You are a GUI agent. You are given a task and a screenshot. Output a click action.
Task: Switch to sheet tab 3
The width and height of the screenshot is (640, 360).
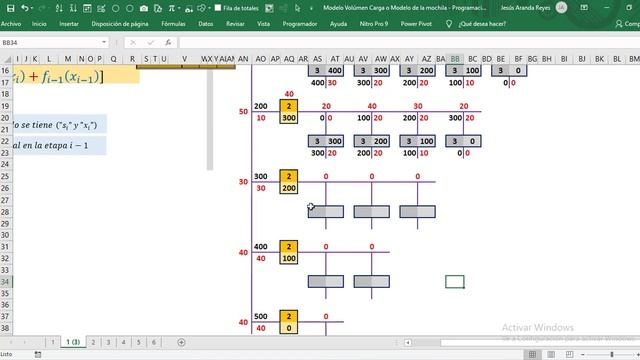[108, 342]
